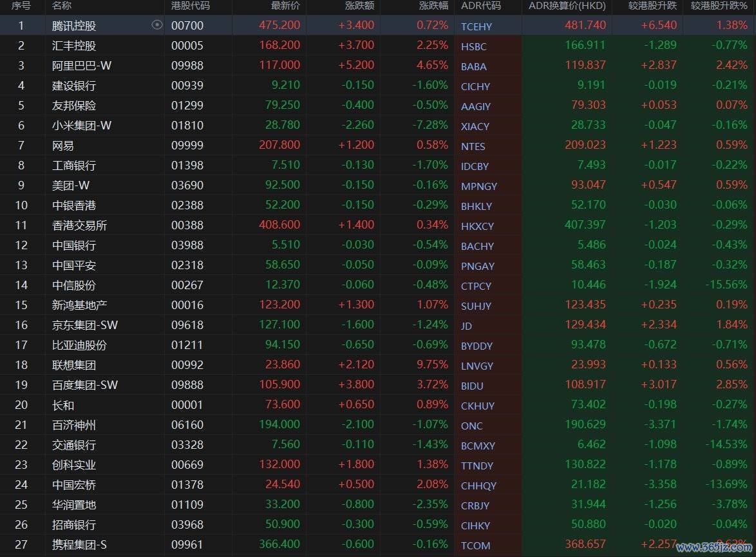Select the 香港交易所 stock name
This screenshot has height=557, width=756.
(x=80, y=225)
